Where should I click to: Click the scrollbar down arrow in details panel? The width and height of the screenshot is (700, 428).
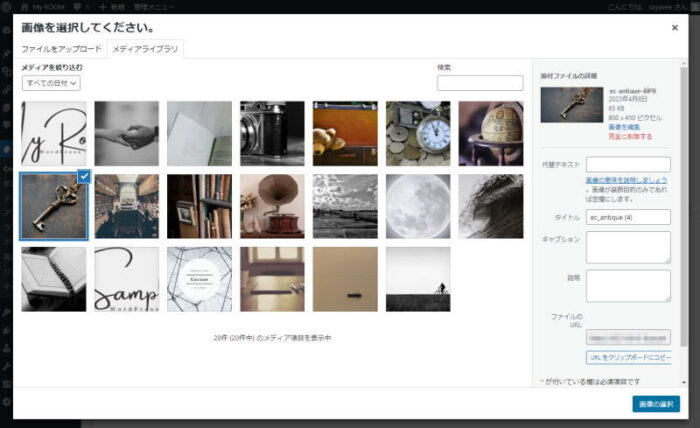point(683,382)
